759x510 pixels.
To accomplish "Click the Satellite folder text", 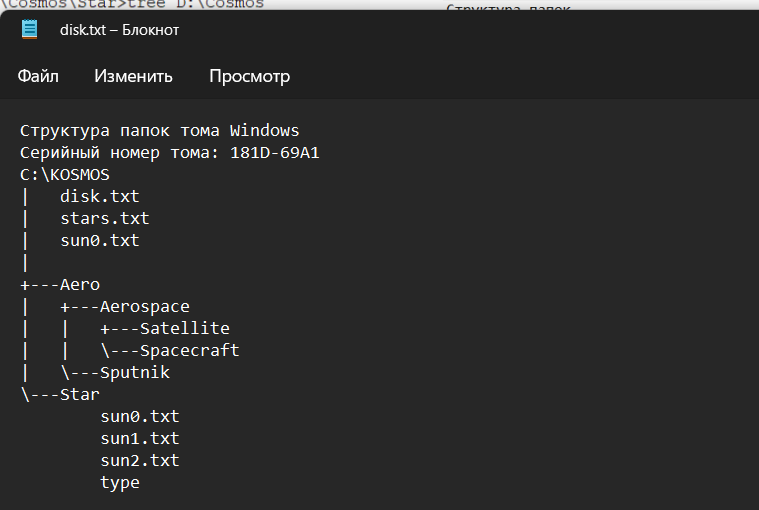I will pyautogui.click(x=184, y=329).
